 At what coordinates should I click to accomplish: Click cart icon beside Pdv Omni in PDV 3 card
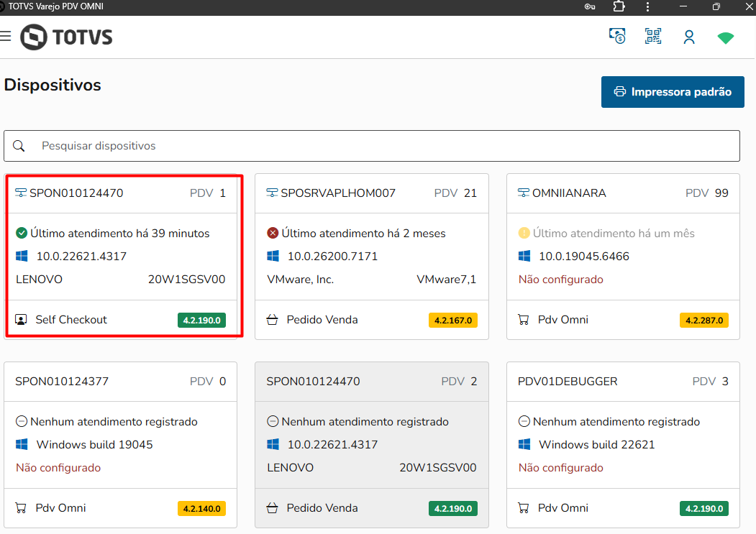point(523,508)
